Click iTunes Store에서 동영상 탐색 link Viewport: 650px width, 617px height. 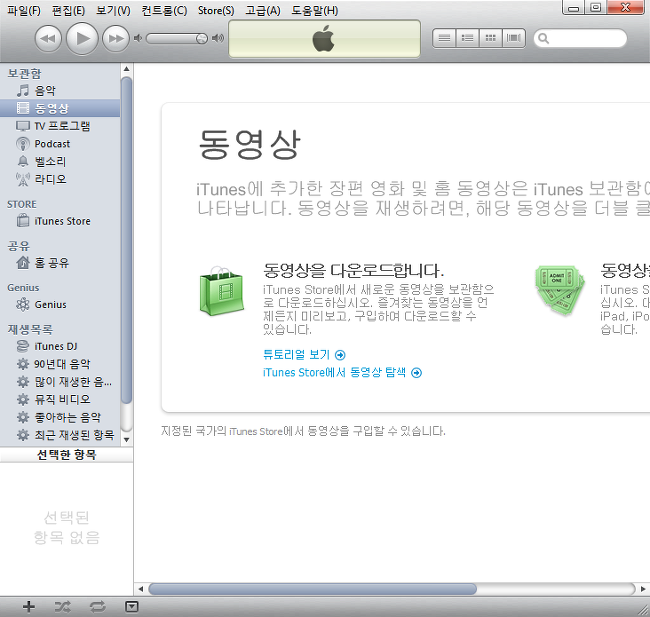tap(342, 372)
